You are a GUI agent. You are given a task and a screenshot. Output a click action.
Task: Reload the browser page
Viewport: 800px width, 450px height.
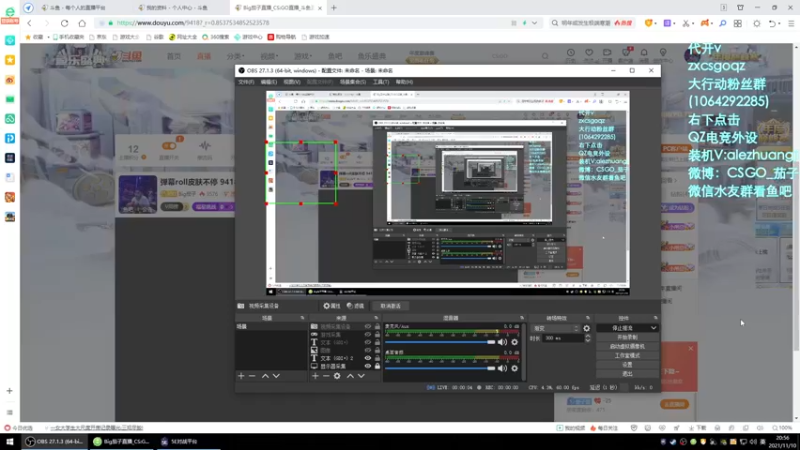(x=64, y=23)
